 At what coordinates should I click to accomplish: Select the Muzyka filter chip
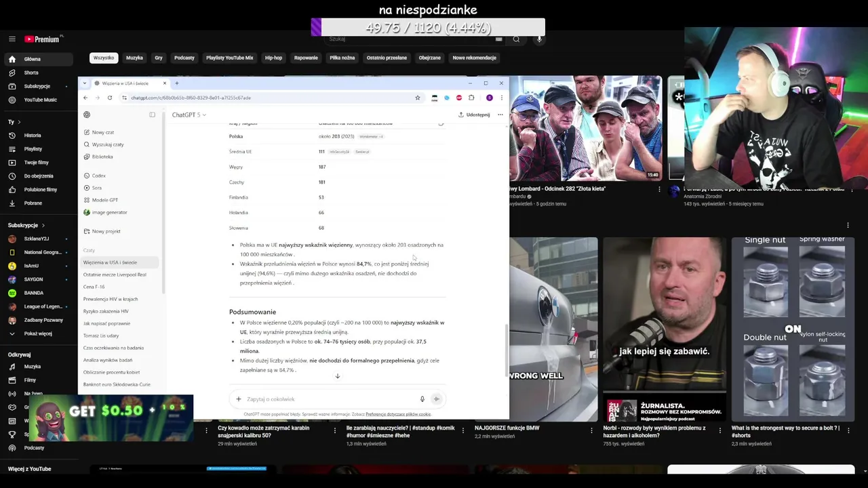point(134,58)
